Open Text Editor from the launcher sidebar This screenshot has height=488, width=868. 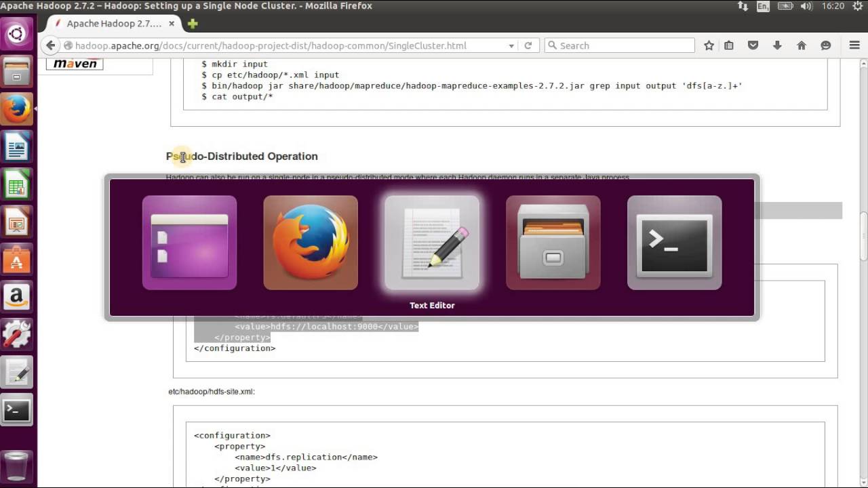tap(17, 371)
